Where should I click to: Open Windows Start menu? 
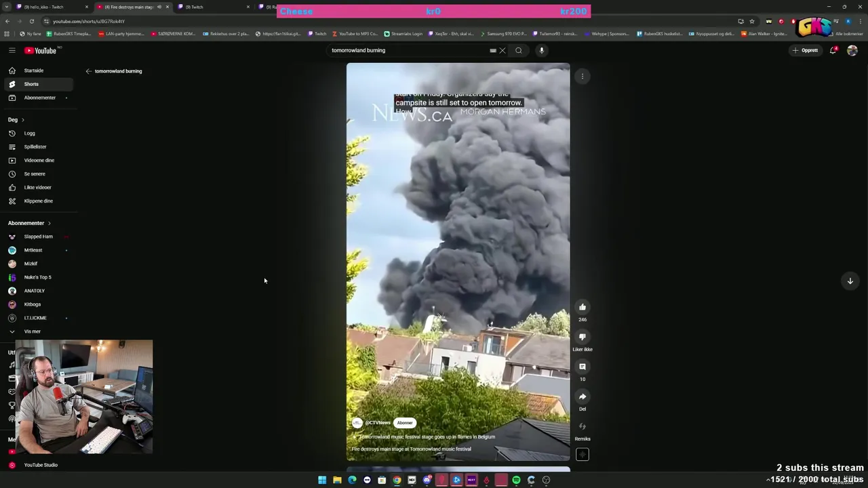pos(322,480)
